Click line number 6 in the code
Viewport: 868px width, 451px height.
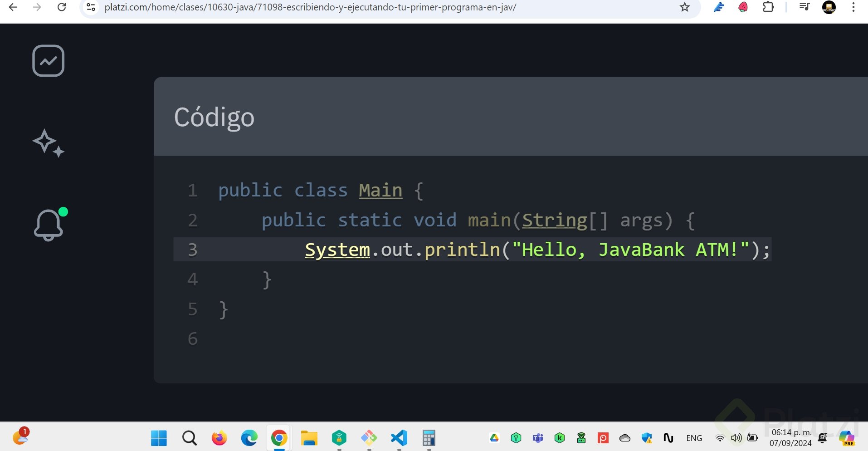193,338
